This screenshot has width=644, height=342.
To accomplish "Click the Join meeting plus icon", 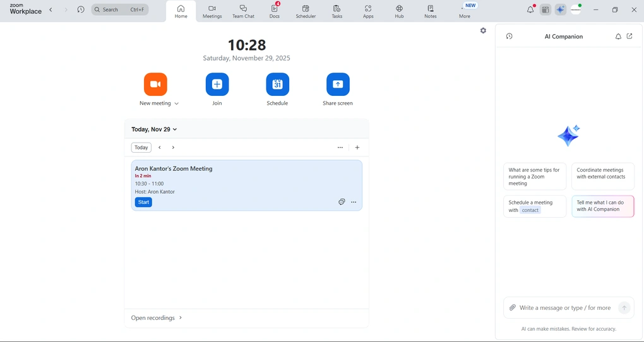I will [217, 84].
